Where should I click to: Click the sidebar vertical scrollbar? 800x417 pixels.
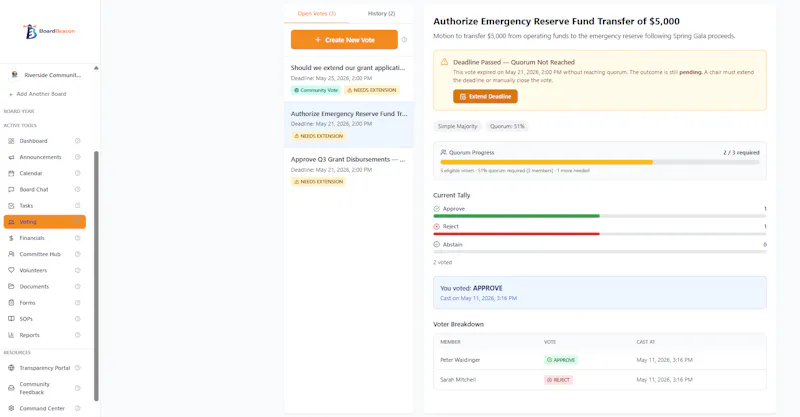pyautogui.click(x=96, y=276)
